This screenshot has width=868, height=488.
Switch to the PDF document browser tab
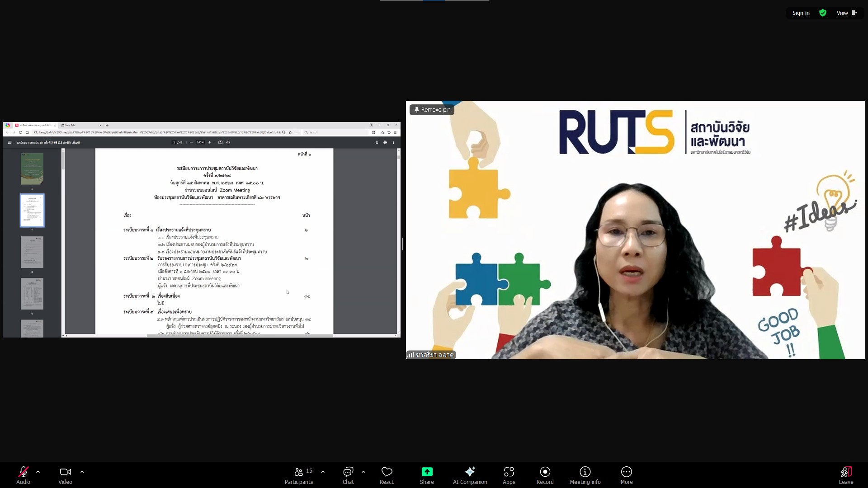(x=35, y=125)
